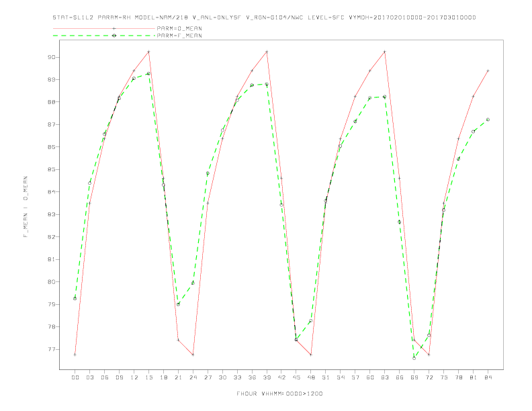Click the 88 tick on the vertical axis
The height and width of the screenshot is (411, 532).
52,102
